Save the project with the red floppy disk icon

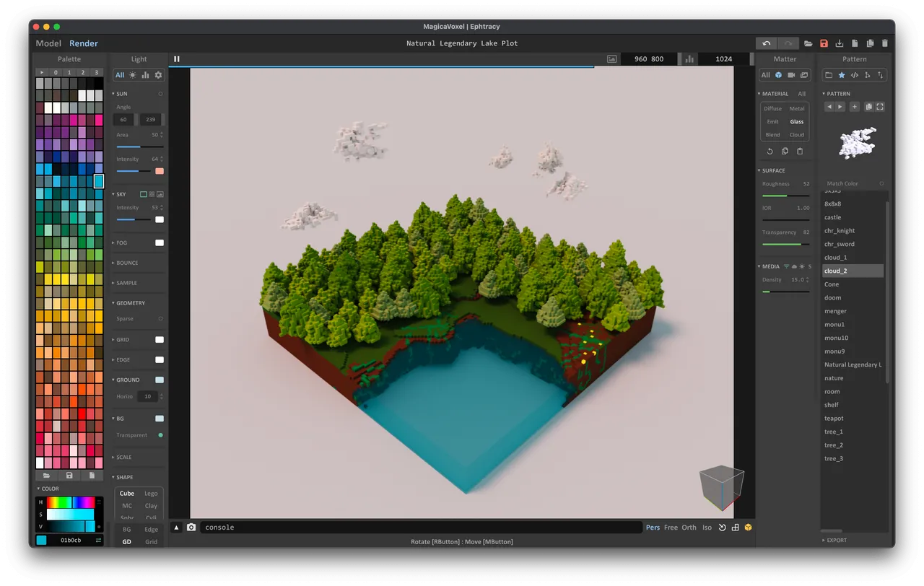824,43
